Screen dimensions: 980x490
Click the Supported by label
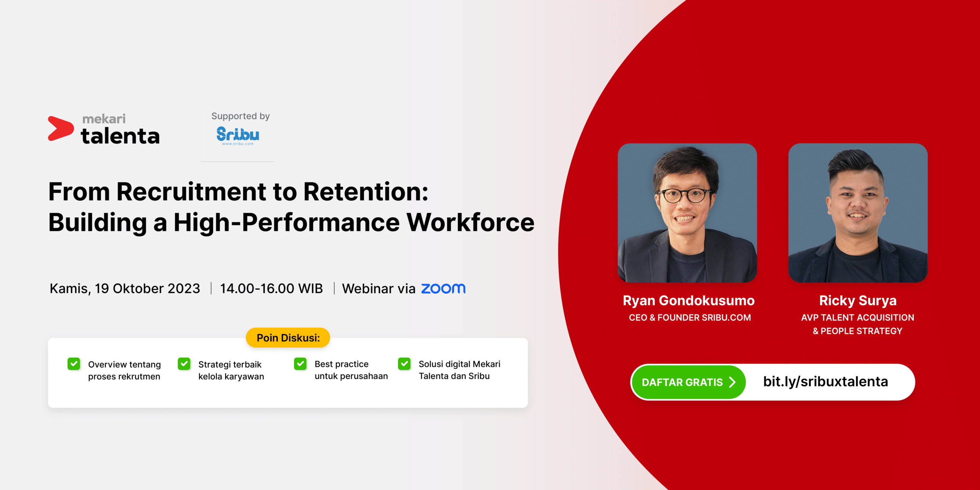pos(240,116)
